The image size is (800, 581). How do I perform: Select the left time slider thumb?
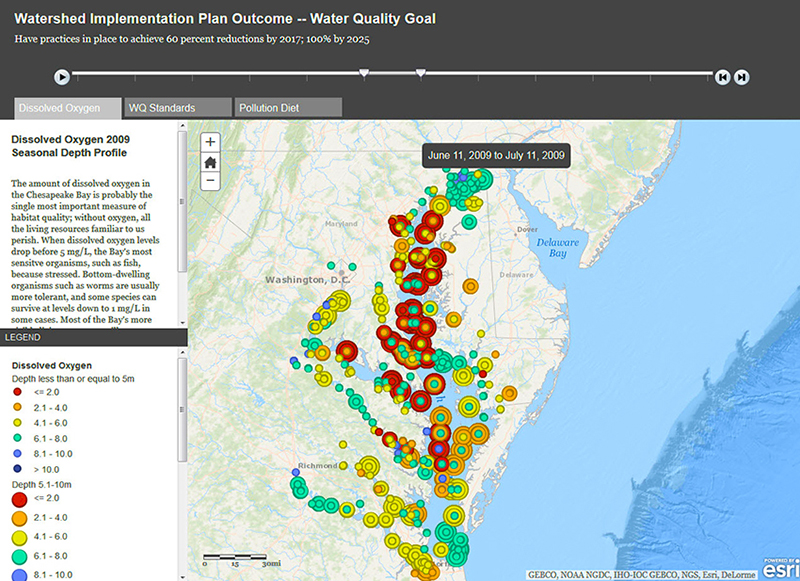[364, 73]
